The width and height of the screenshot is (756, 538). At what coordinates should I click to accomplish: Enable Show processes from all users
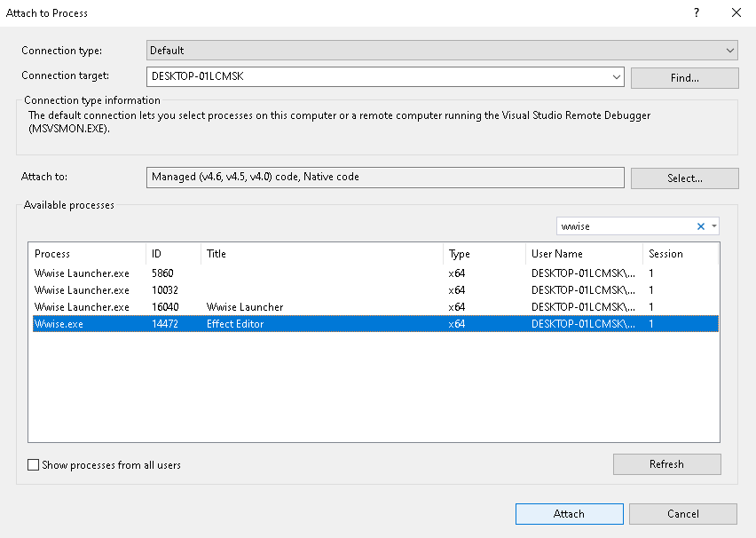click(x=33, y=464)
